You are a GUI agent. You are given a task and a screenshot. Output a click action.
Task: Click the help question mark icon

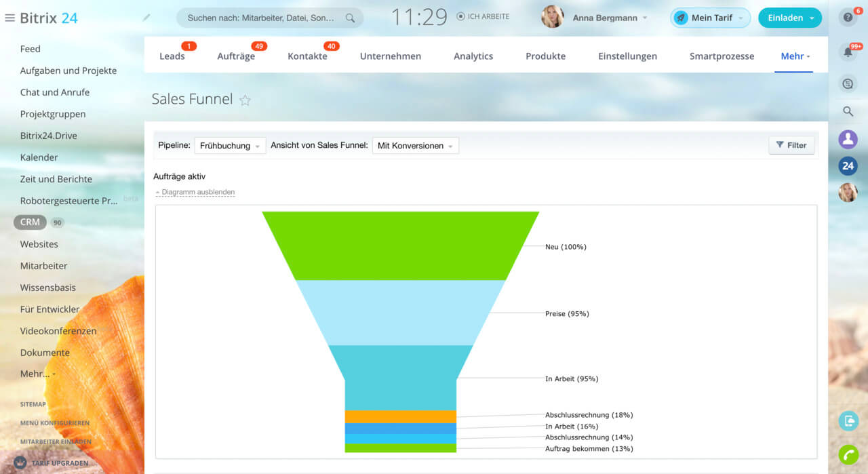pyautogui.click(x=848, y=18)
